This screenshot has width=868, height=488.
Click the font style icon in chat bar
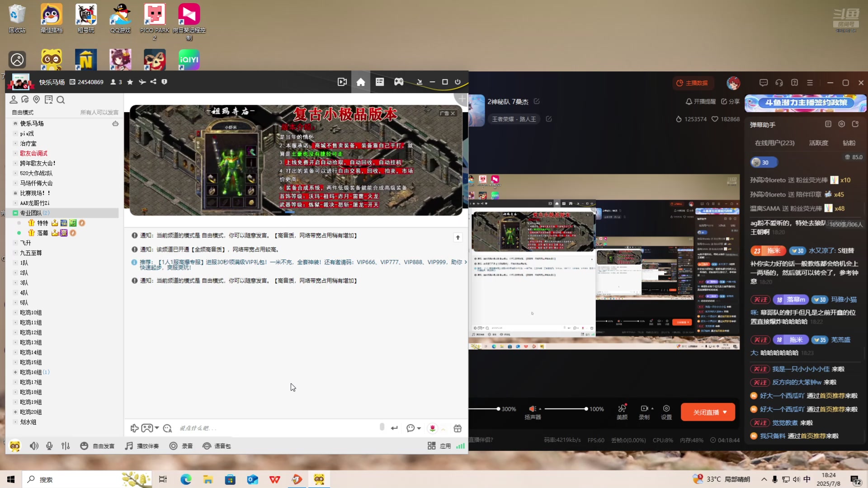168,428
